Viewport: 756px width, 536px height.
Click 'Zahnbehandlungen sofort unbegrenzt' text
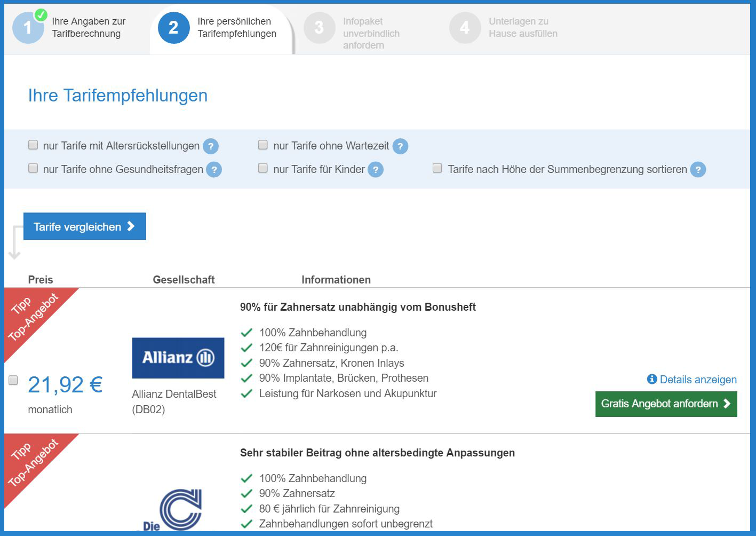pyautogui.click(x=346, y=524)
